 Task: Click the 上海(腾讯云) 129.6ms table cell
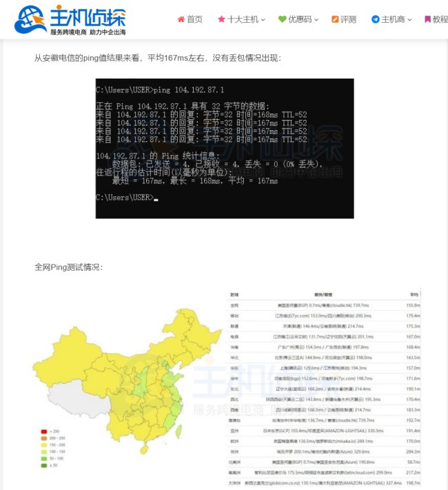(323, 368)
